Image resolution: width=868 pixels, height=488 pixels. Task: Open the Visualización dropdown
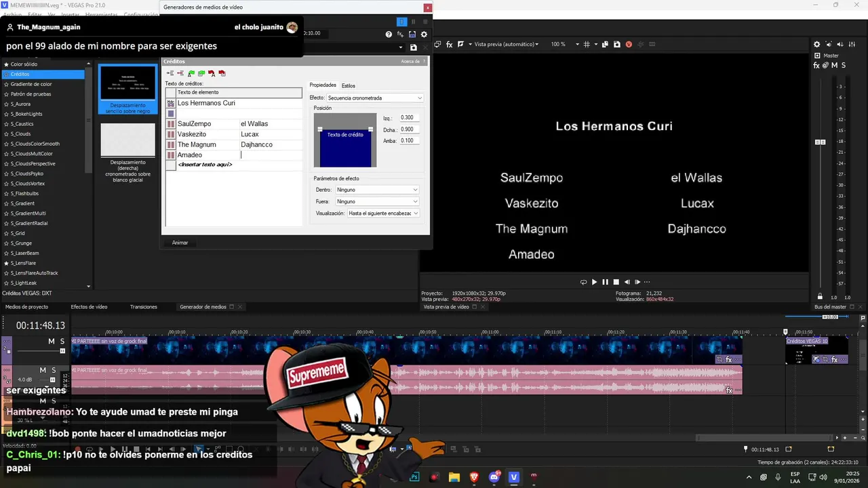[383, 213]
